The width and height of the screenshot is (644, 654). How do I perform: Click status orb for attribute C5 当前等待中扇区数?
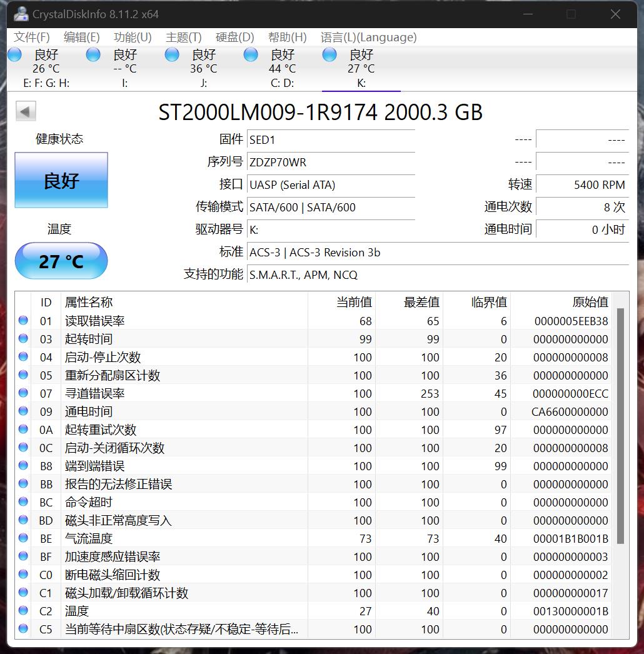pyautogui.click(x=23, y=628)
